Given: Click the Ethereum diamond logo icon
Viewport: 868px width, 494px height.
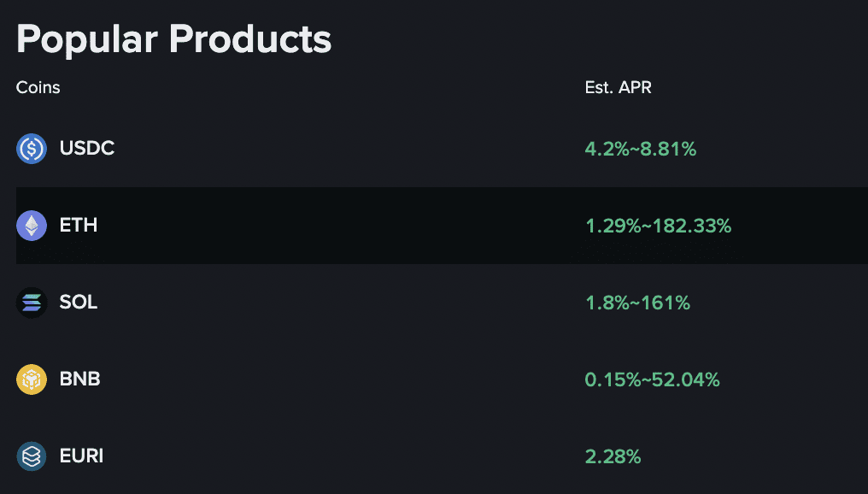Looking at the screenshot, I should point(32,226).
